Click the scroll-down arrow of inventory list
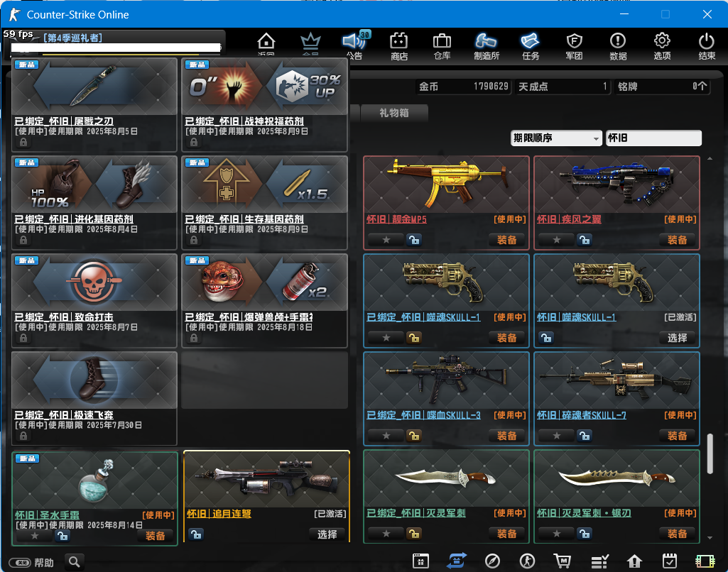 pyautogui.click(x=710, y=538)
